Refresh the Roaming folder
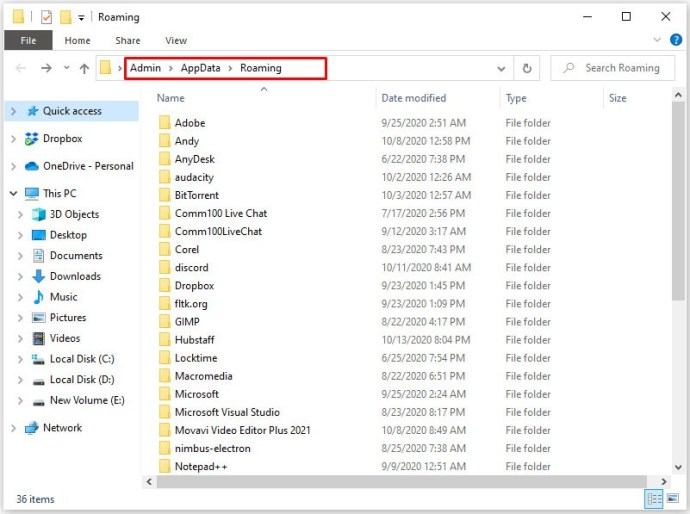 (527, 68)
